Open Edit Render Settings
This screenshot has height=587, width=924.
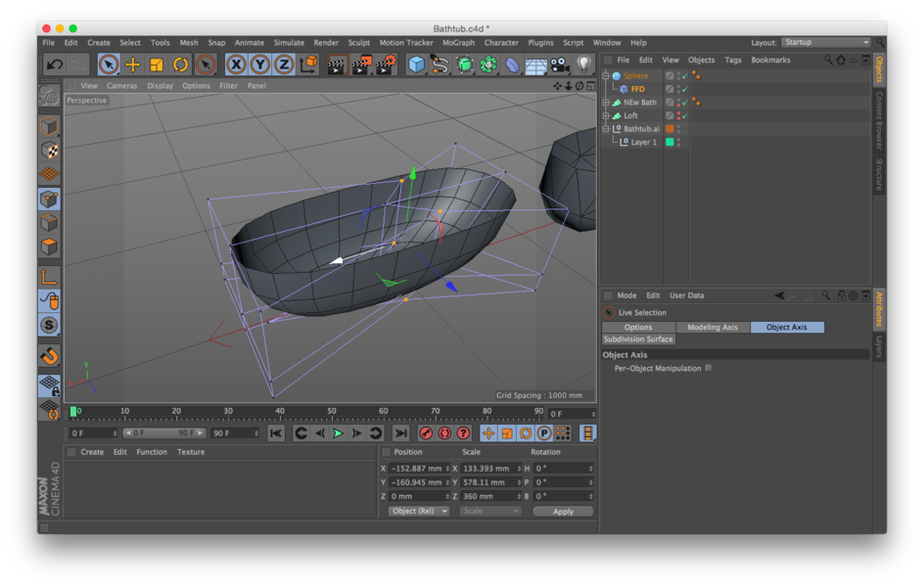[386, 65]
